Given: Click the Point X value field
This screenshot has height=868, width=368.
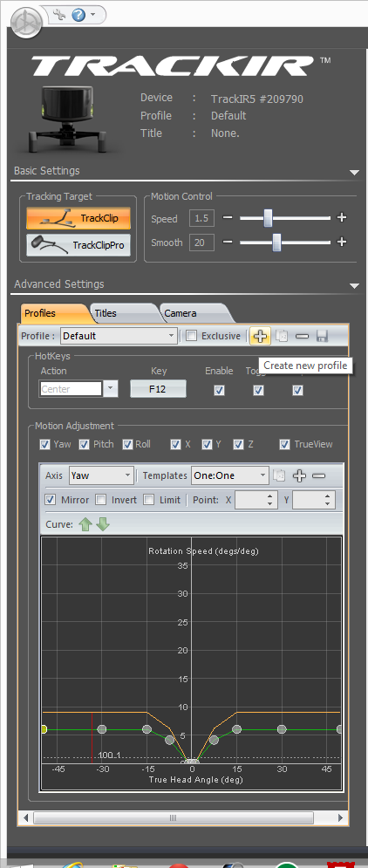Looking at the screenshot, I should (x=256, y=501).
